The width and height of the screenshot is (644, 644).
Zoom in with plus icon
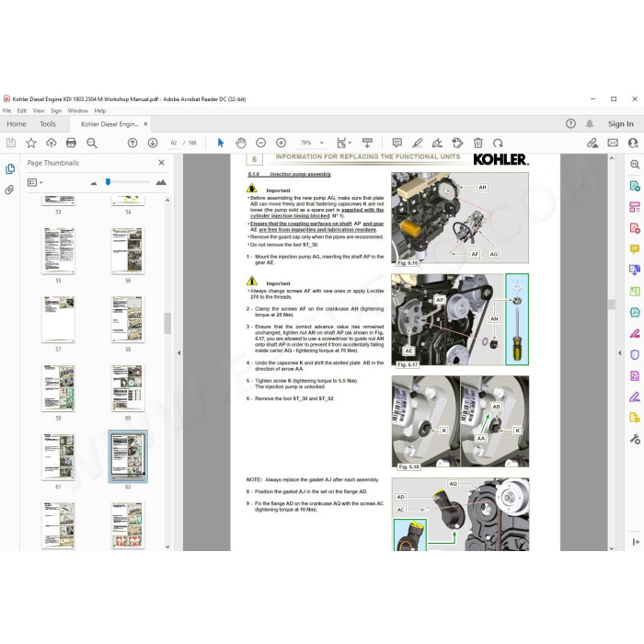pos(281,143)
